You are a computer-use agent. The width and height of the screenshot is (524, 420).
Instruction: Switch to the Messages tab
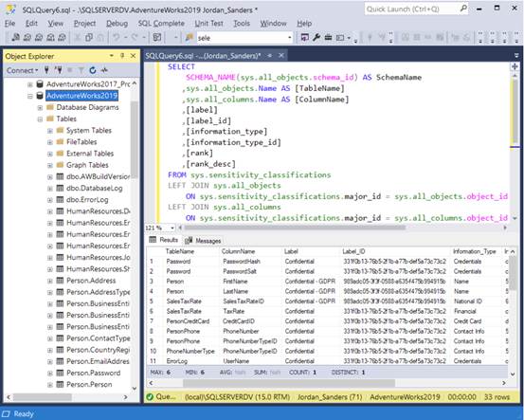pyautogui.click(x=203, y=241)
